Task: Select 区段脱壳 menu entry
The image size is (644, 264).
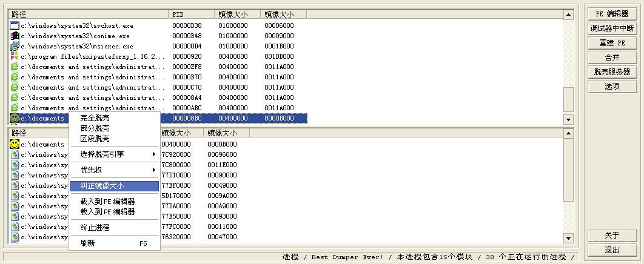Action: point(115,139)
